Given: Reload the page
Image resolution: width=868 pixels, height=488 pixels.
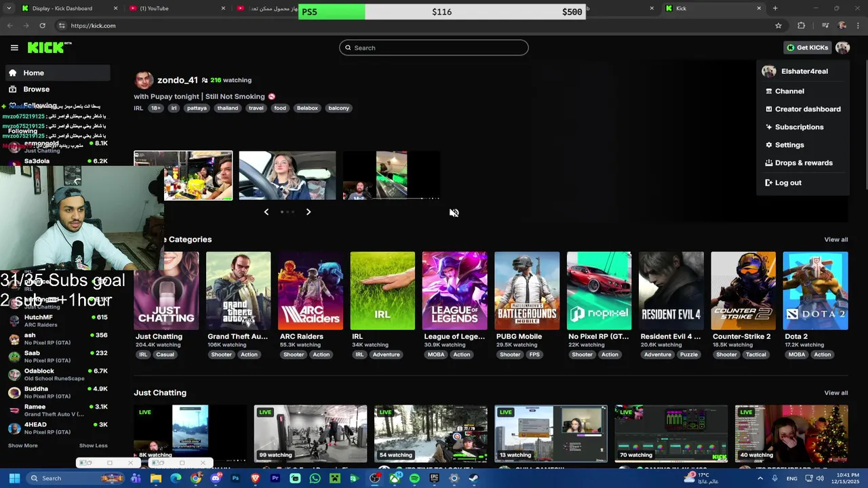Looking at the screenshot, I should [x=42, y=25].
